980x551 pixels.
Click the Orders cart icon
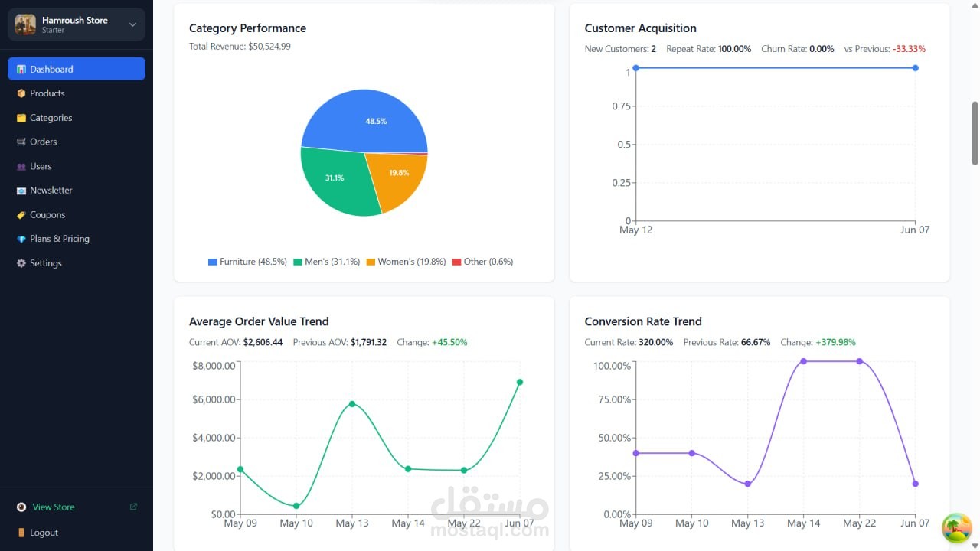[x=21, y=142]
